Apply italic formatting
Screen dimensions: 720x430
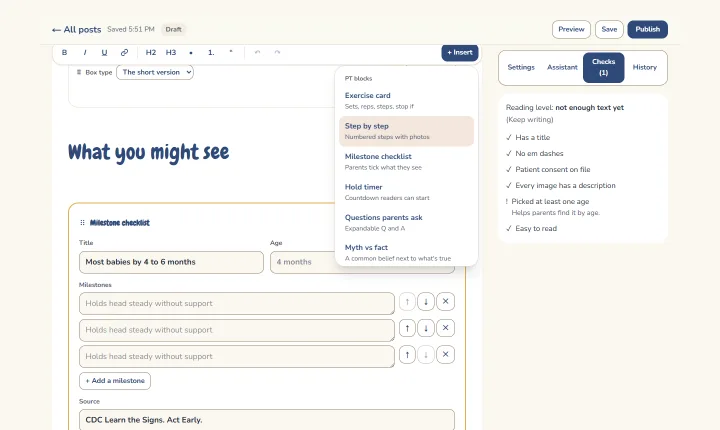(x=84, y=52)
